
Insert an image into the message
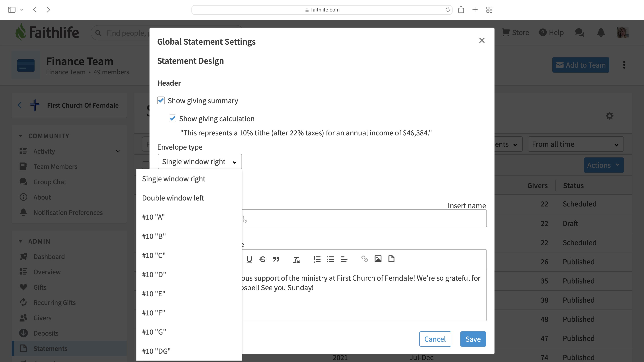tap(378, 259)
